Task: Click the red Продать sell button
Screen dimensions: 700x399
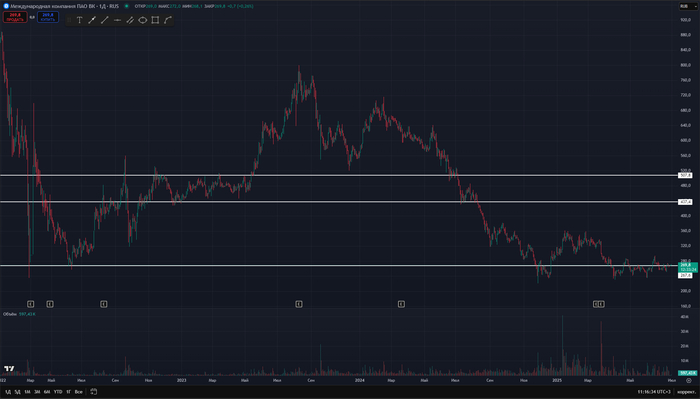Action: point(15,17)
